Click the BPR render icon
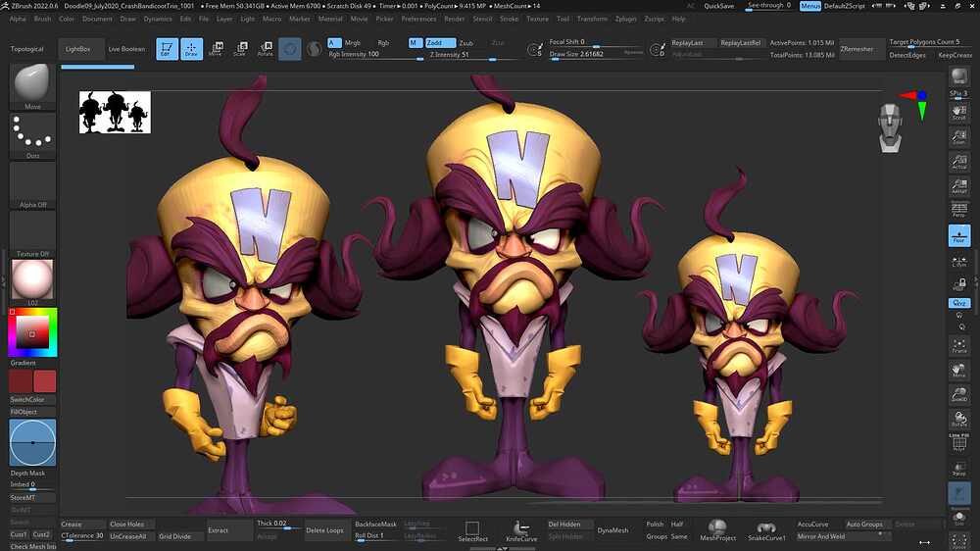 (958, 76)
